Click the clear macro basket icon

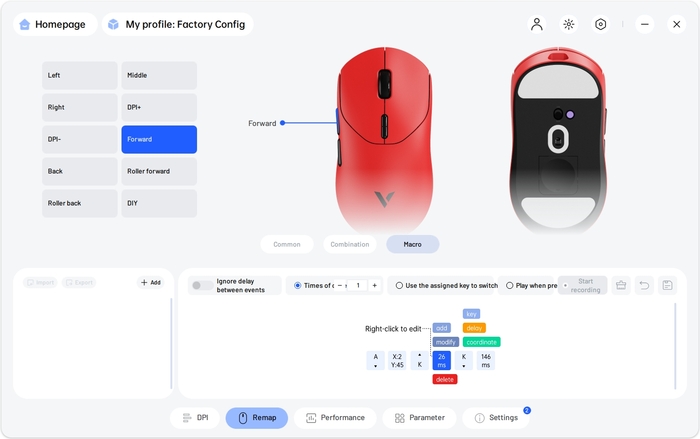click(621, 285)
